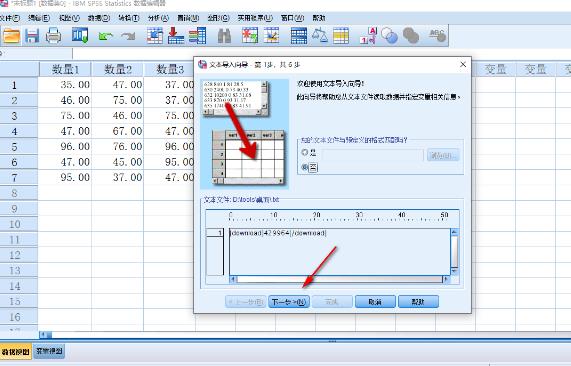Click the Use variable sets circles icon

point(389,36)
